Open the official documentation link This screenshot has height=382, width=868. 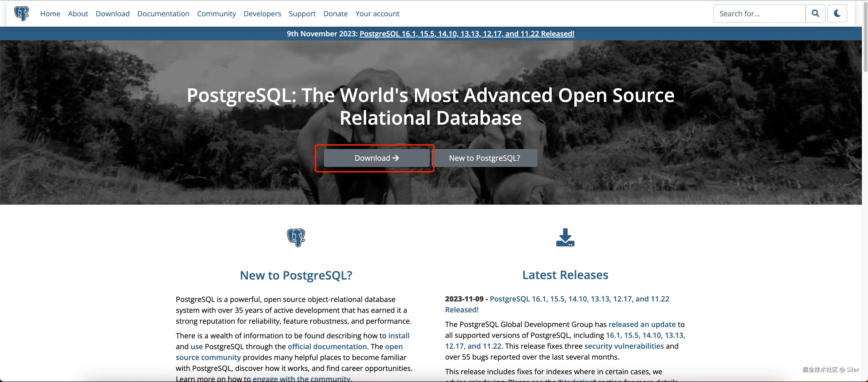pos(327,346)
